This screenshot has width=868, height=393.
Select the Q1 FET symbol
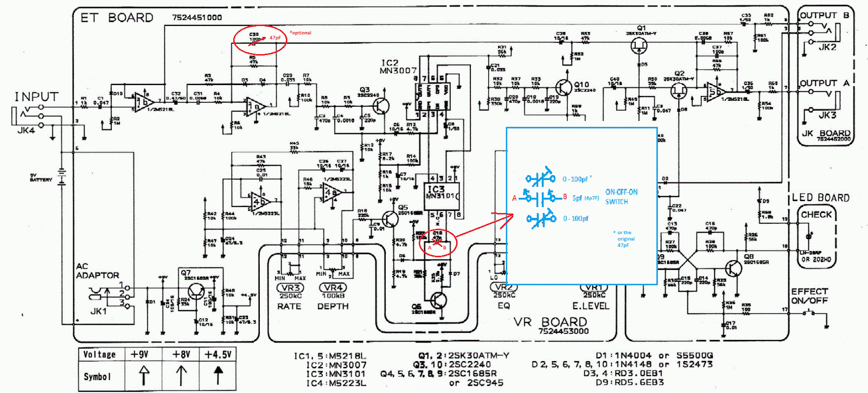[x=640, y=46]
